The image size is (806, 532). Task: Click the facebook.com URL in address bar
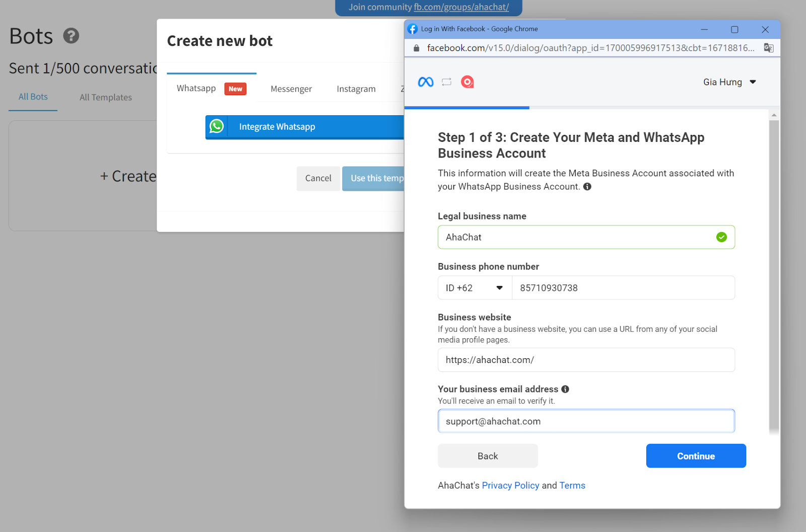coord(591,48)
